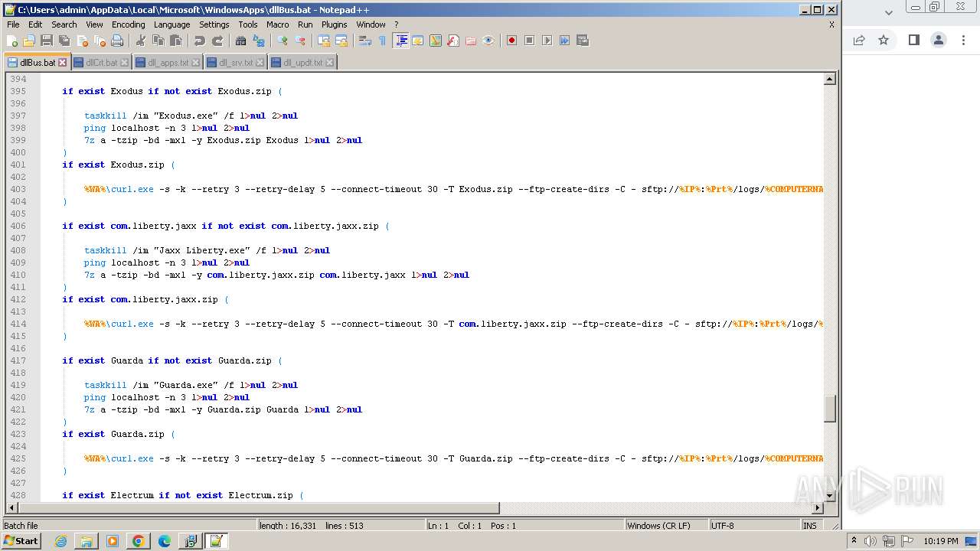The width and height of the screenshot is (980, 551).
Task: Click the horizontal scroll right arrow
Action: click(818, 507)
